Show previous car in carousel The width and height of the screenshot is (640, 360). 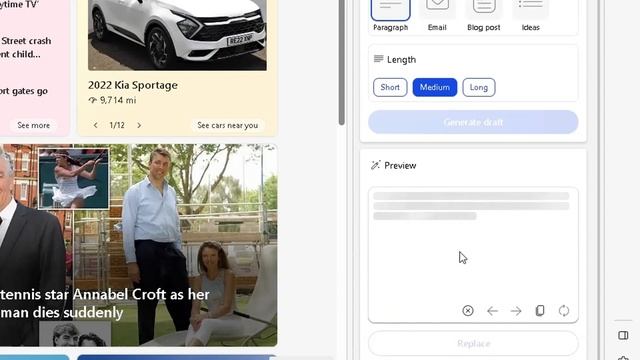pos(96,125)
